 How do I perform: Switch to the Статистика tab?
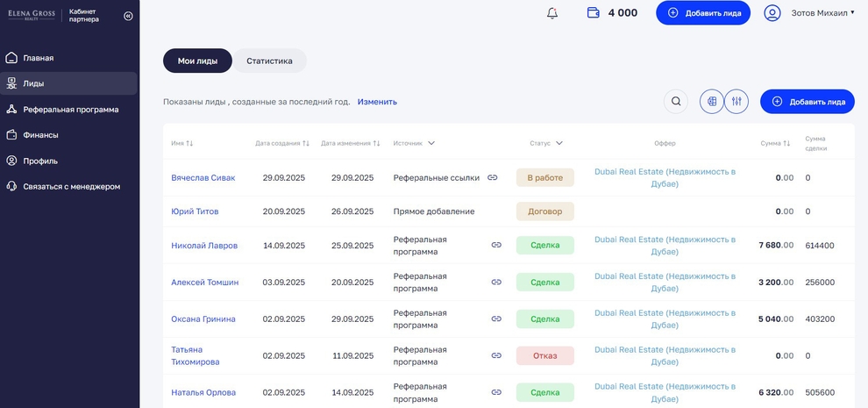(269, 61)
